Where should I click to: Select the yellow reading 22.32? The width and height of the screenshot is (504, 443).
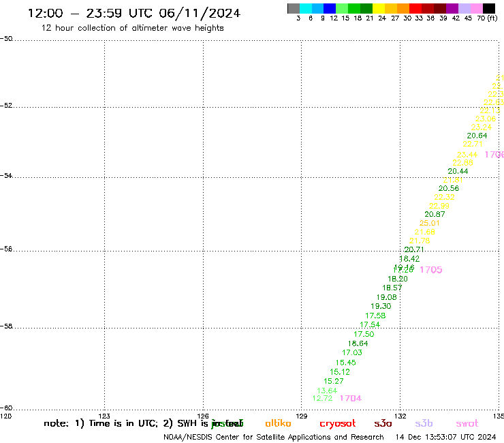click(445, 197)
